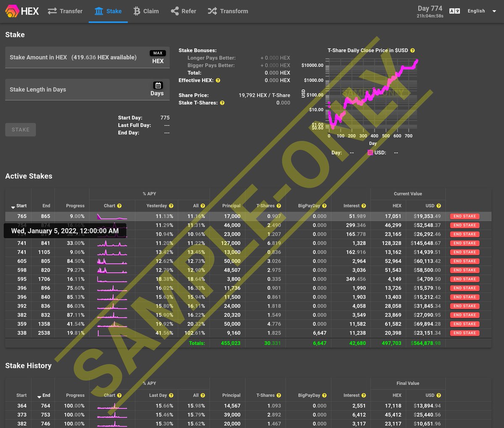Click the mini chart for stake 359

pos(112,324)
